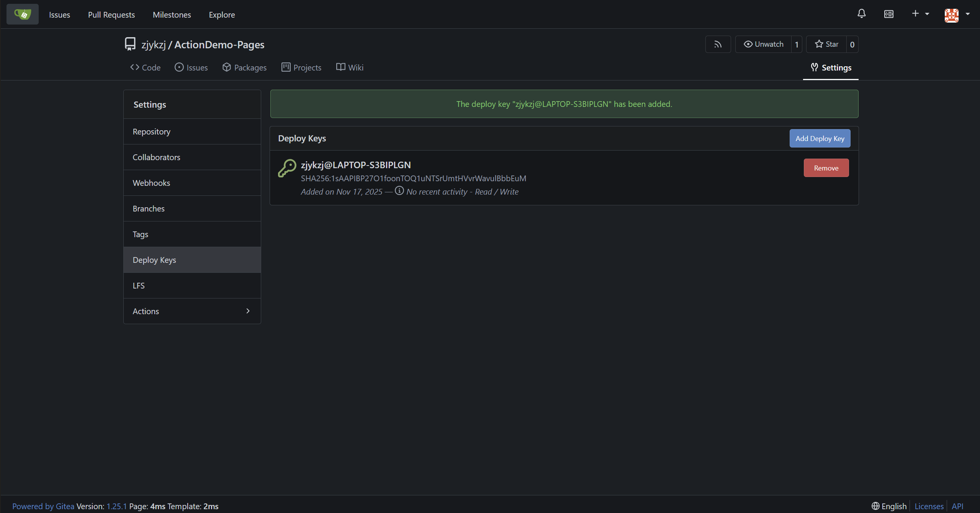This screenshot has height=513, width=980.
Task: Click the Gitea logo home icon
Action: coord(22,15)
